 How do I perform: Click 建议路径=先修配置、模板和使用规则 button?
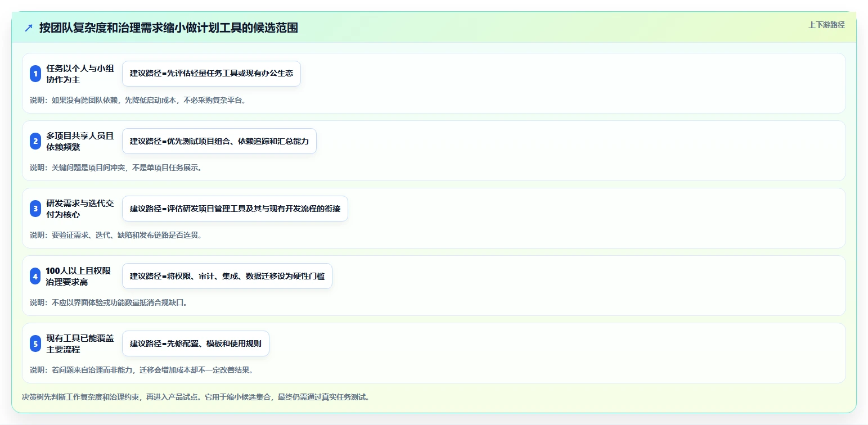pos(196,343)
